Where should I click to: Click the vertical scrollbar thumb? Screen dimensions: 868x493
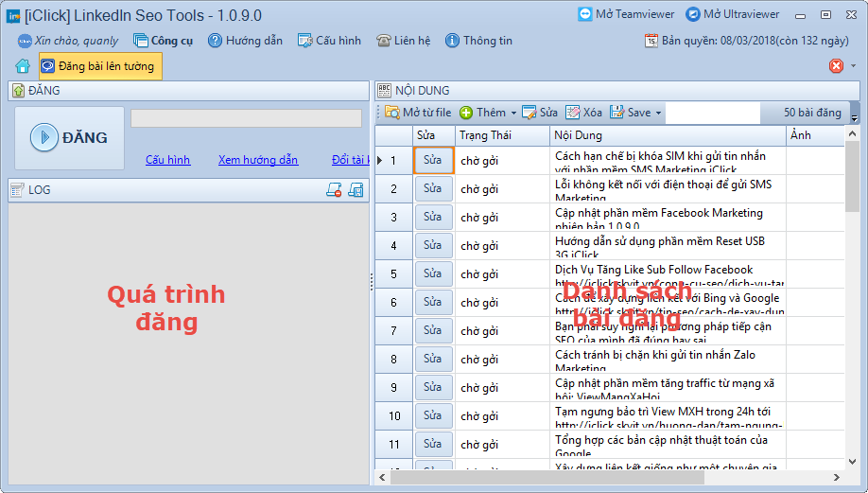(x=852, y=177)
